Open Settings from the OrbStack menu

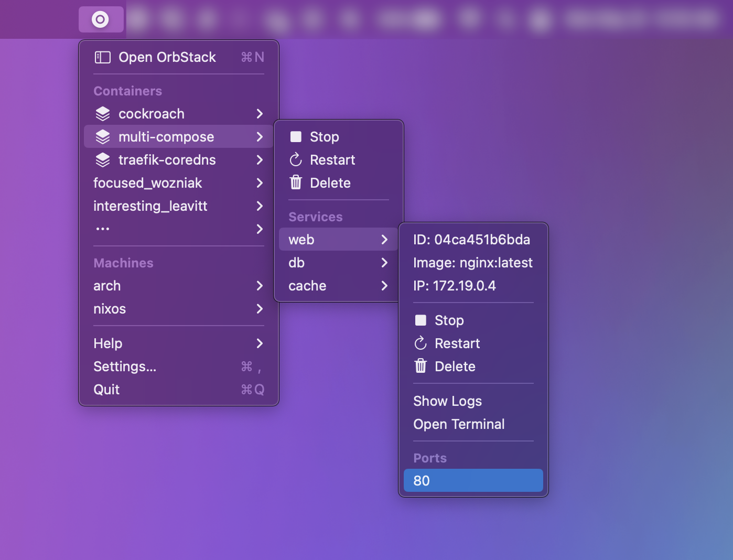(125, 366)
